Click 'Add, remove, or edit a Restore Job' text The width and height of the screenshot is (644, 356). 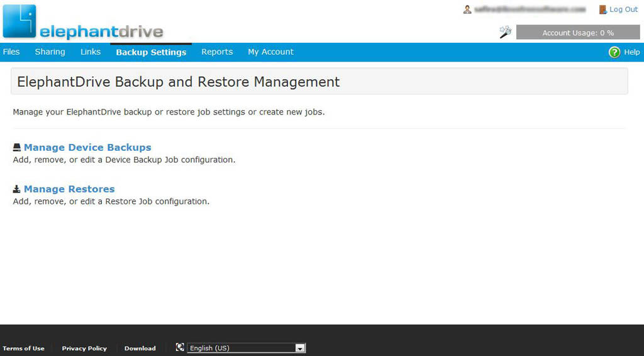111,201
